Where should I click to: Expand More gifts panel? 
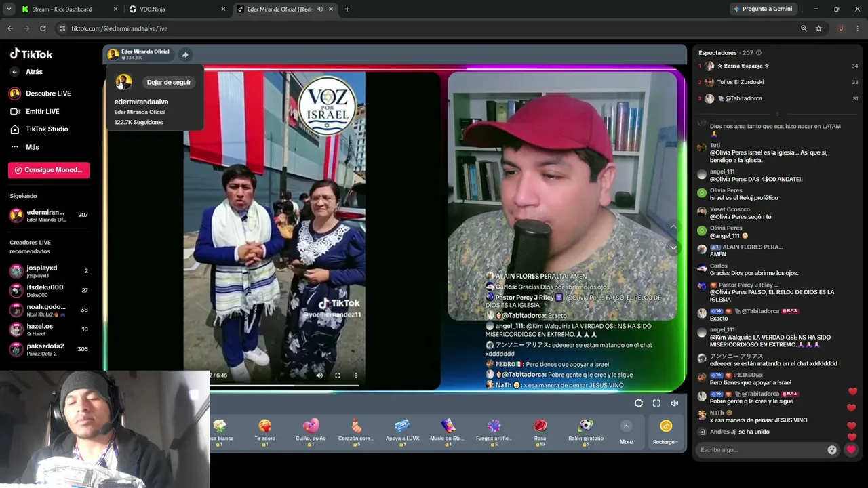[x=626, y=432]
